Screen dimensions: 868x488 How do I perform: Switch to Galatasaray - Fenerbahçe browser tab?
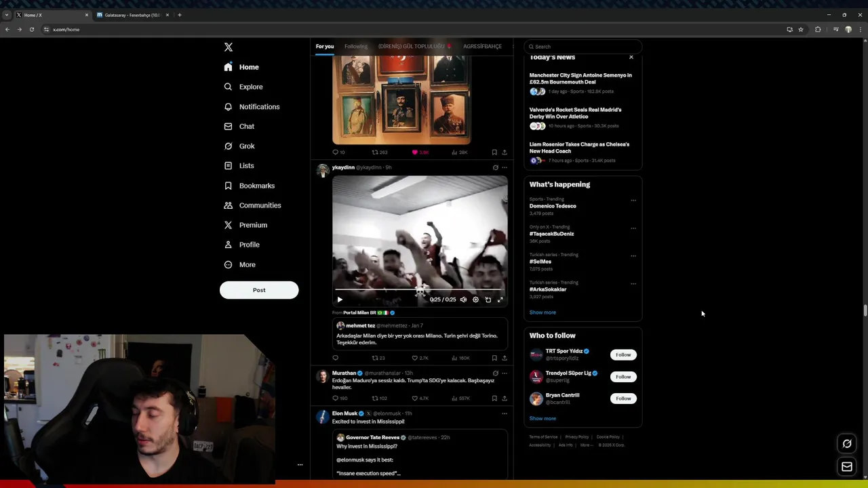[x=132, y=15]
